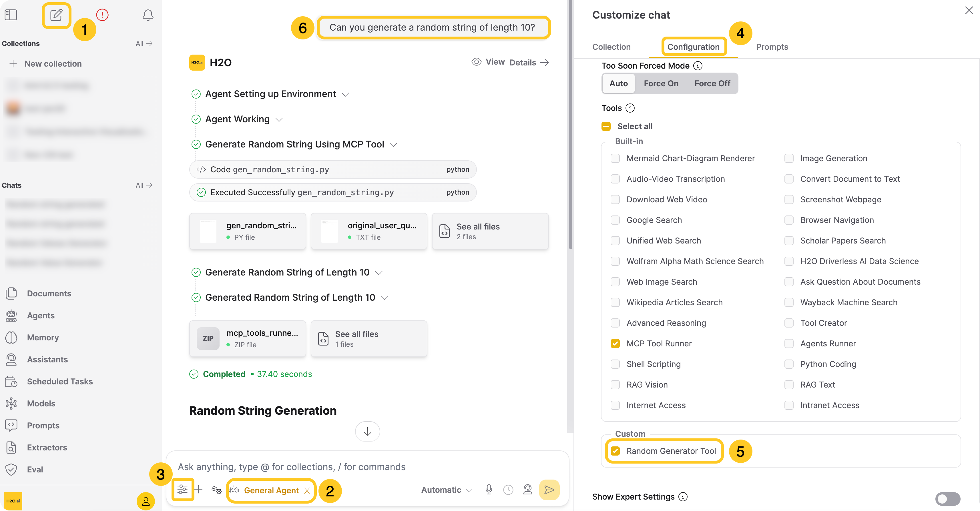Viewport: 980px width, 511px height.
Task: Collapse Generated Random String of Length 10
Action: pyautogui.click(x=385, y=298)
